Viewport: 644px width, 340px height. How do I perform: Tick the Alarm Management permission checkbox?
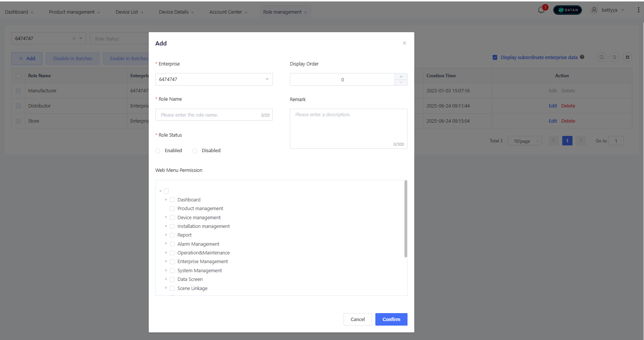[173, 244]
